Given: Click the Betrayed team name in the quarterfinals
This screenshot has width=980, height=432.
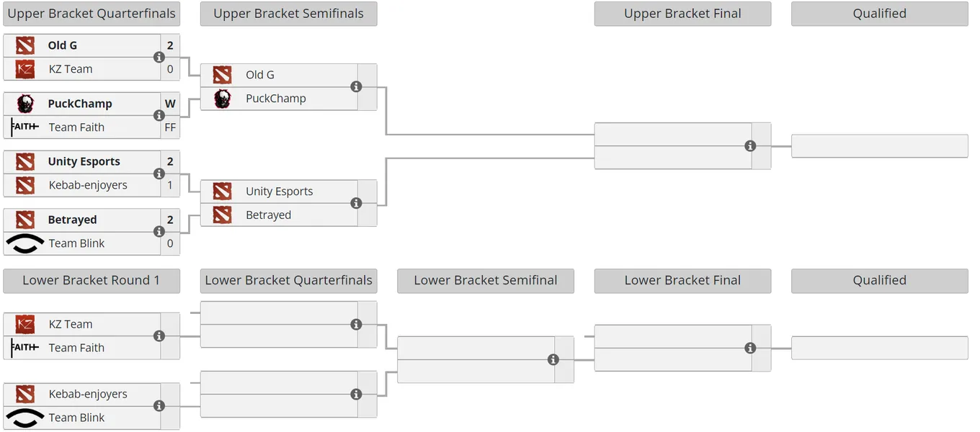Looking at the screenshot, I should [x=72, y=220].
